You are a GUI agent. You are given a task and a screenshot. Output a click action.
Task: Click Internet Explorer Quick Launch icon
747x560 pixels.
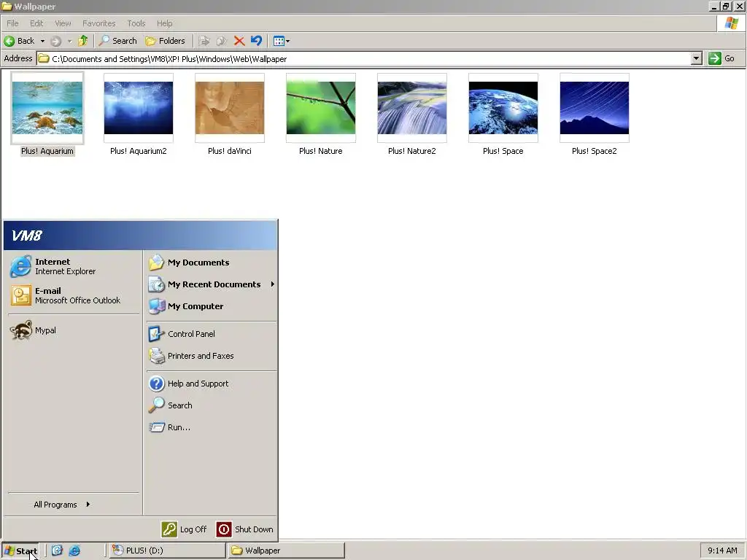tap(75, 551)
